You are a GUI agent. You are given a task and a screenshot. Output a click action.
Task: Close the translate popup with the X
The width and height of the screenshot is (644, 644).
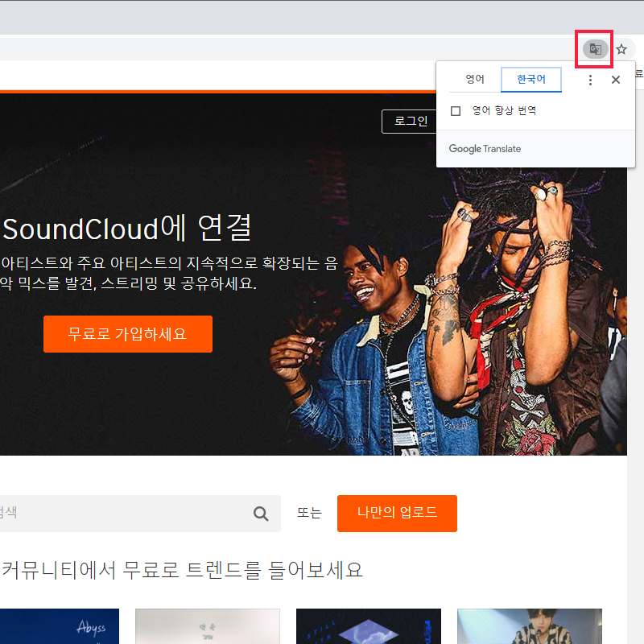pos(615,80)
